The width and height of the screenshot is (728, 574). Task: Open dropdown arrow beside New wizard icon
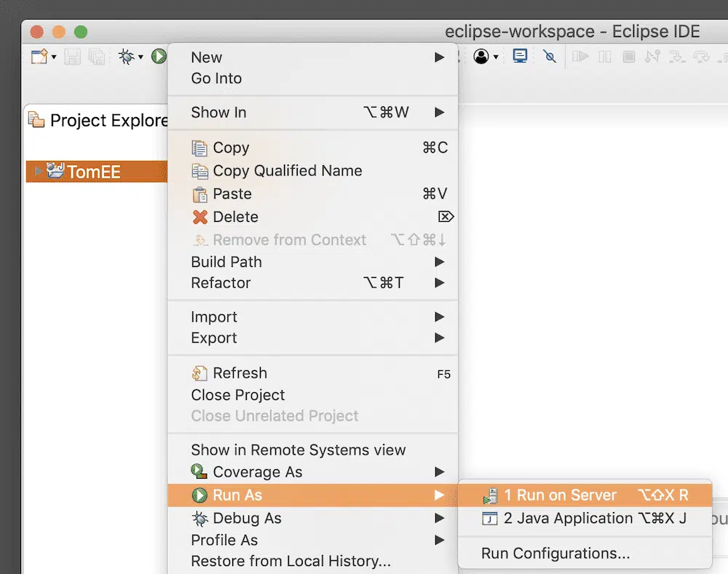click(x=54, y=57)
